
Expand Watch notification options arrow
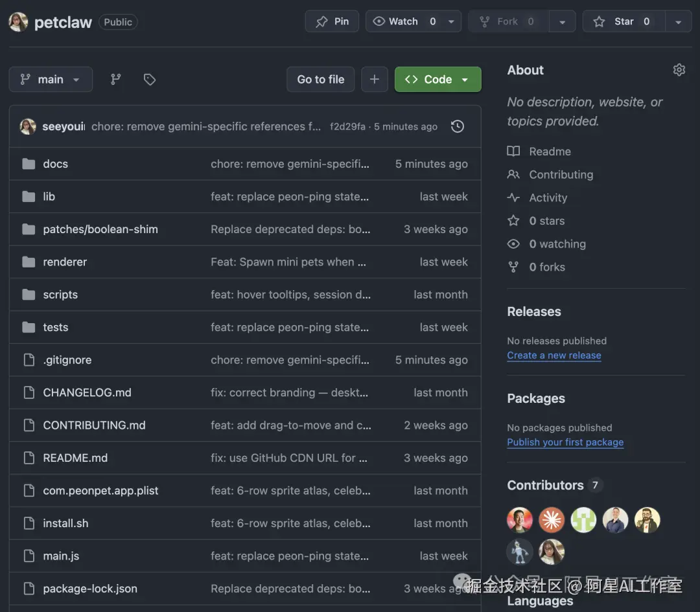(451, 21)
